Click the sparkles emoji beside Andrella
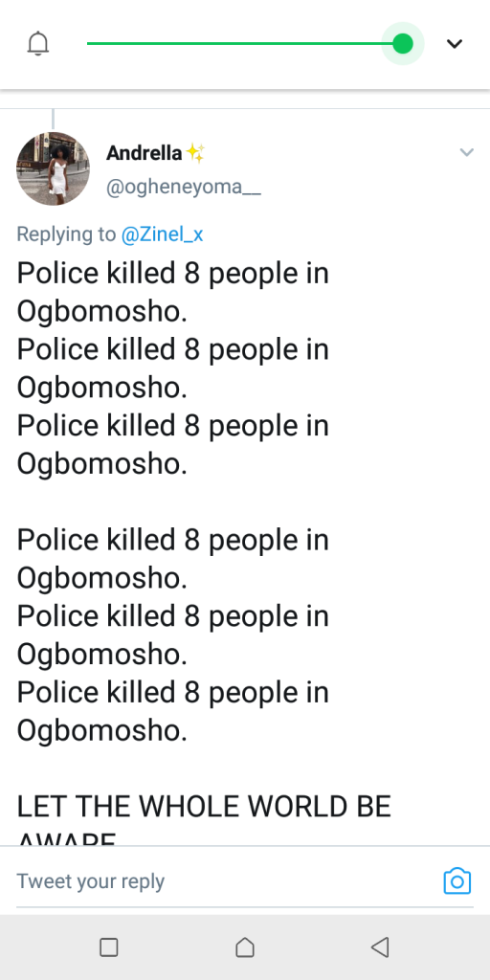Viewport: 490px width, 980px height. pyautogui.click(x=195, y=153)
